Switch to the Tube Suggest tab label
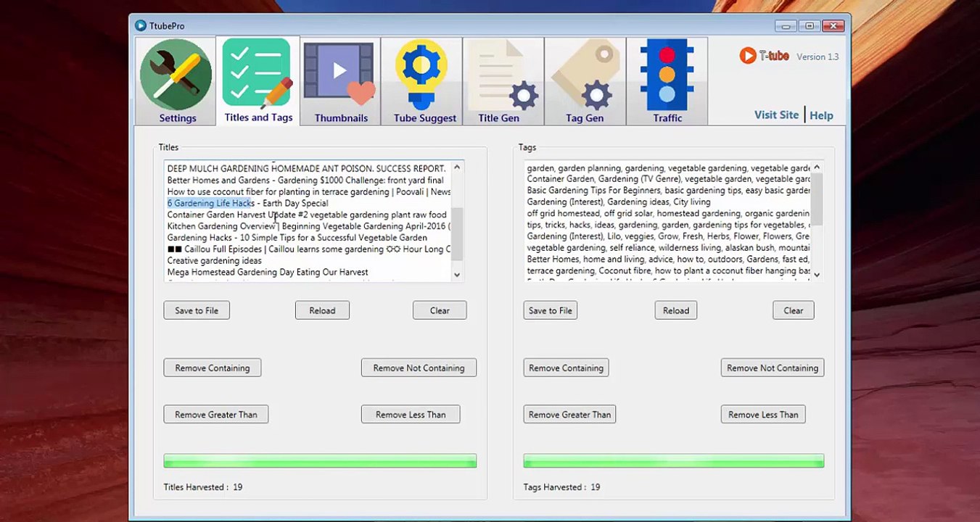Image resolution: width=980 pixels, height=522 pixels. point(425,118)
